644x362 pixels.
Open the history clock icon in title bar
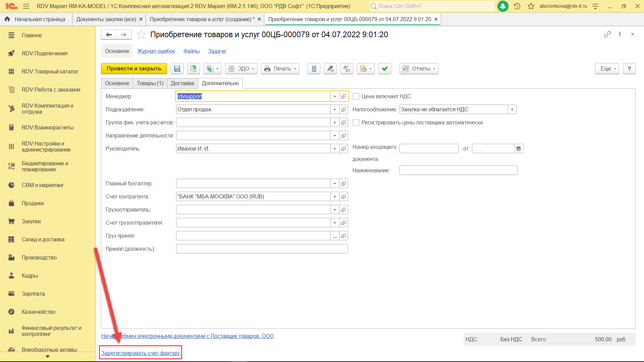pos(517,6)
